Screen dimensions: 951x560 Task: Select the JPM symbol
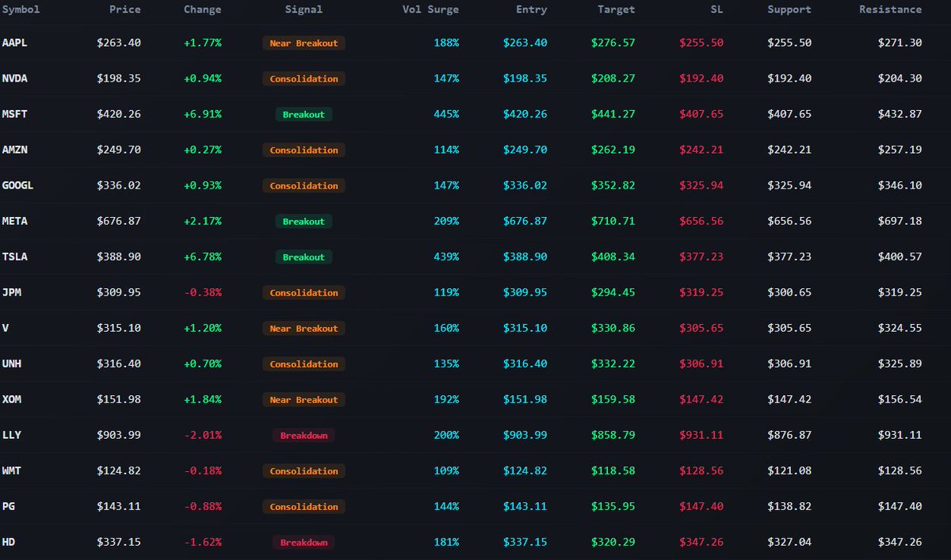tap(12, 292)
